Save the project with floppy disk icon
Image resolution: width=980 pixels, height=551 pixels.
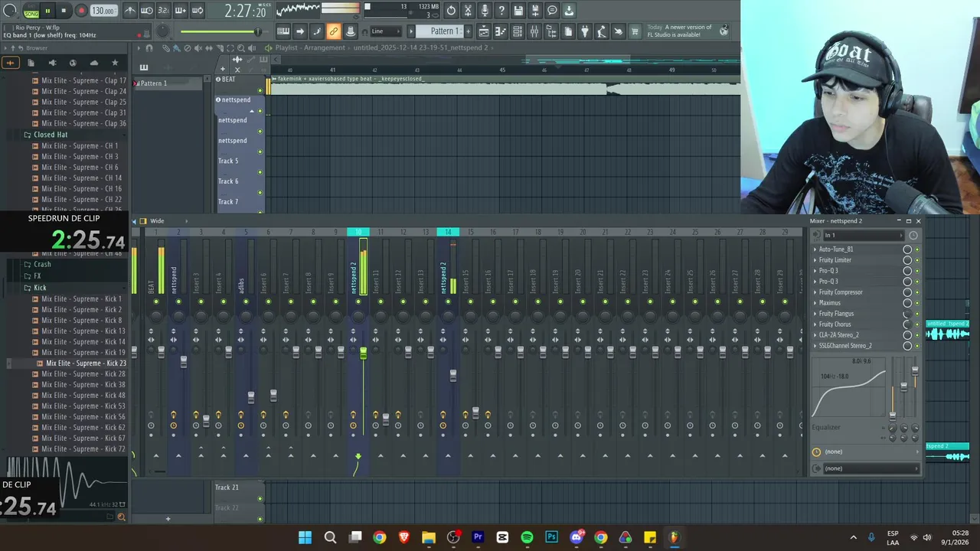click(518, 11)
